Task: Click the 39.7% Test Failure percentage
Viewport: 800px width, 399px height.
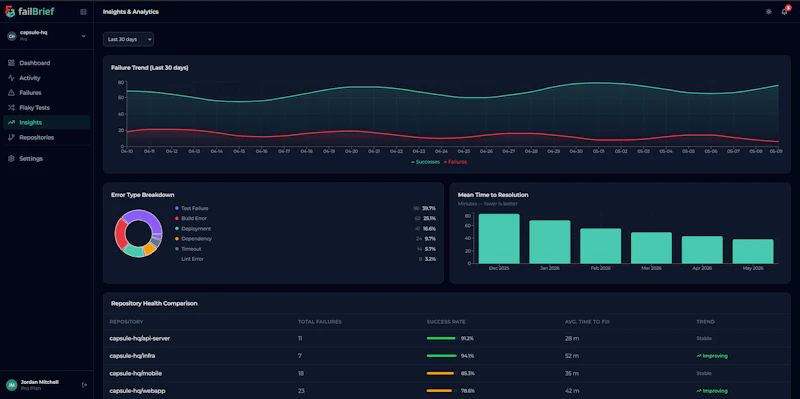Action: tap(429, 208)
